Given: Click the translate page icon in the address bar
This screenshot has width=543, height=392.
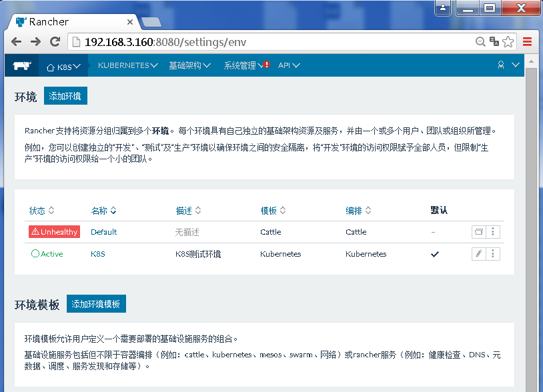Looking at the screenshot, I should coord(494,41).
